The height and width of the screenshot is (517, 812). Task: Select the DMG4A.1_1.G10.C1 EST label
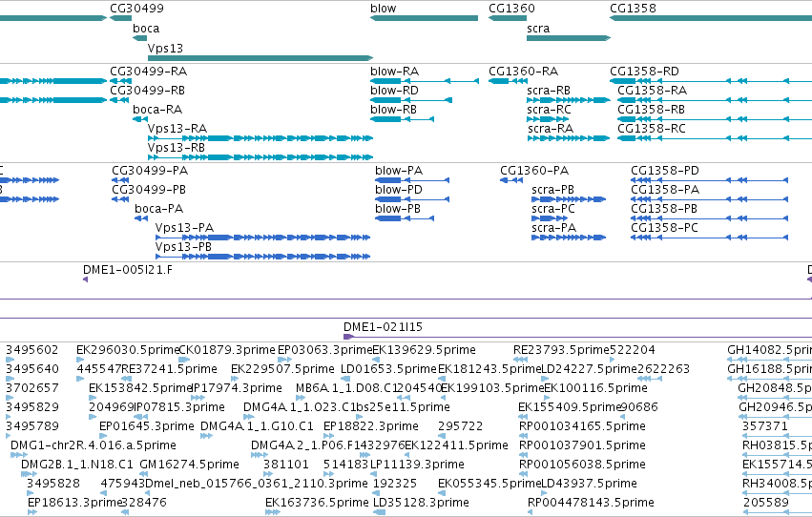click(257, 426)
